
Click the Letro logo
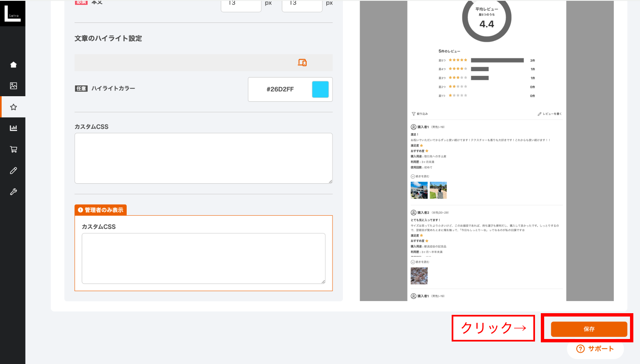coord(12,13)
